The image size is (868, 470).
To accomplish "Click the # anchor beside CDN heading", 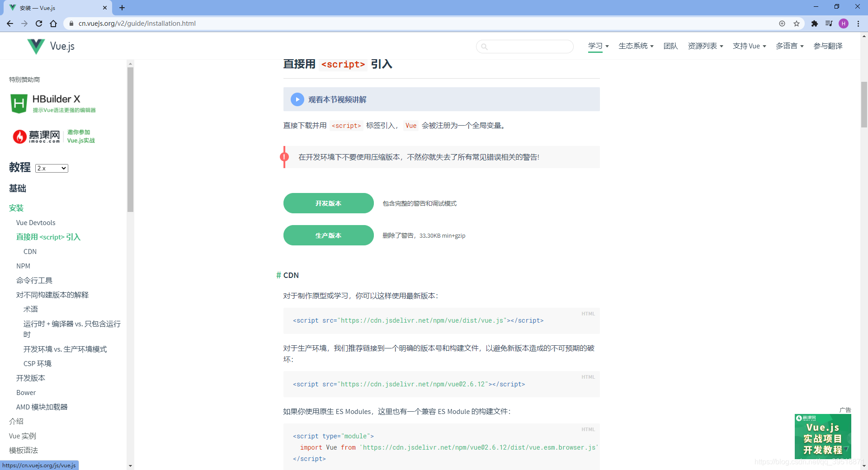I will point(278,275).
